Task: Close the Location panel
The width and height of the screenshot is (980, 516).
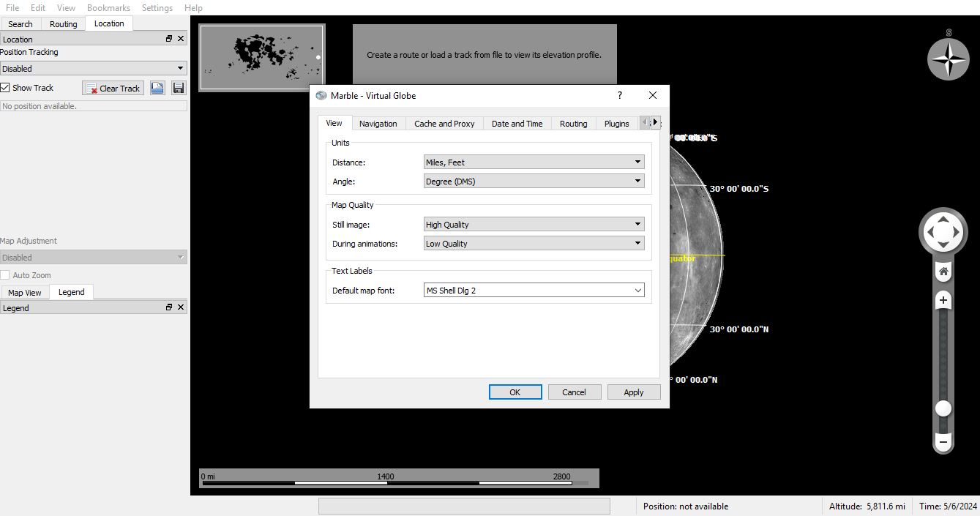Action: click(x=181, y=39)
